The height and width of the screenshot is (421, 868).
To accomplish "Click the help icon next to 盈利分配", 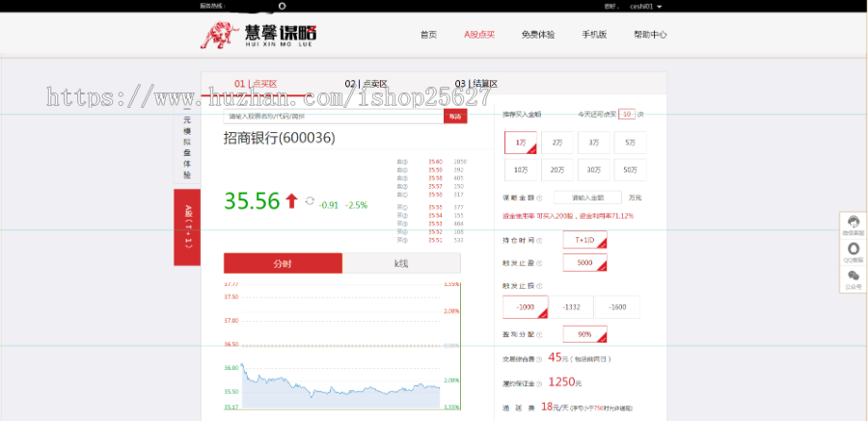I will pos(540,334).
